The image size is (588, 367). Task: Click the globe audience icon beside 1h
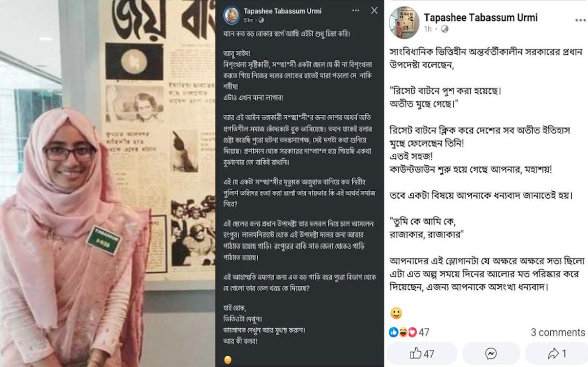pyautogui.click(x=445, y=29)
